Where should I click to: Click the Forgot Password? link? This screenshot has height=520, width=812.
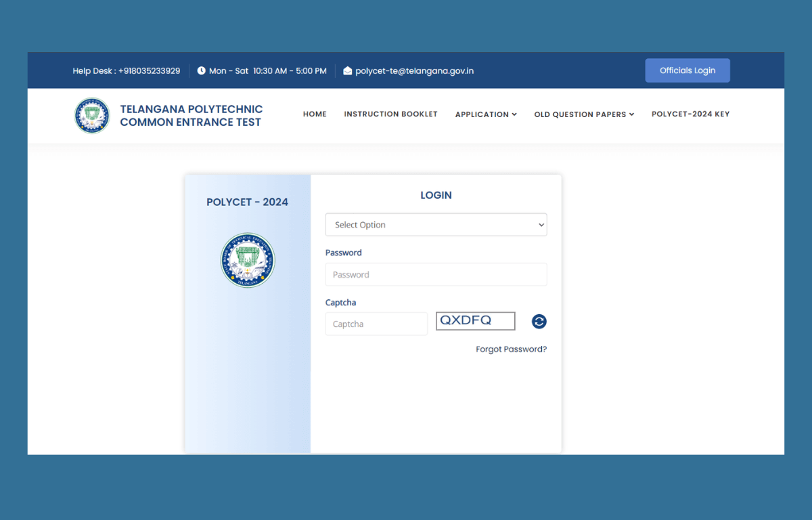[511, 349]
